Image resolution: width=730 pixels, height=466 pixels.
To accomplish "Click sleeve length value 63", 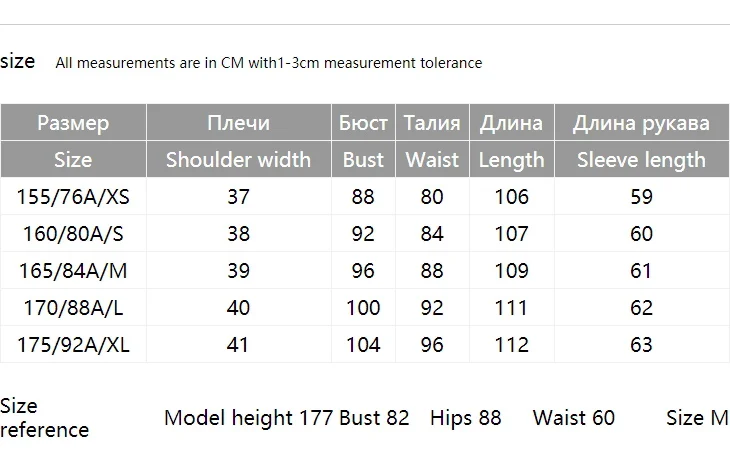I will (641, 345).
